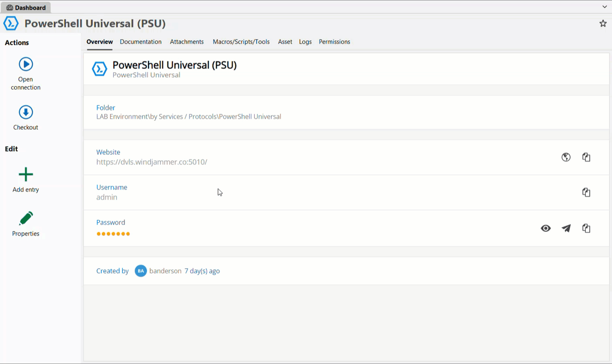
Task: Reveal the password with eye icon
Action: pos(545,228)
